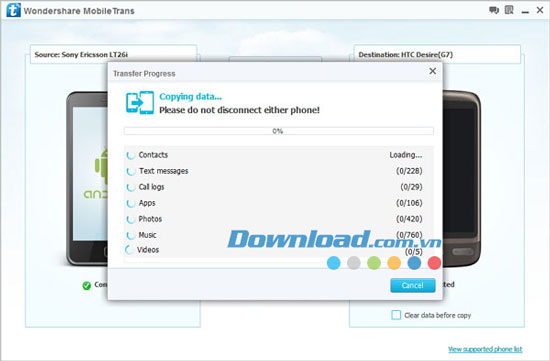Screen dimensions: 550x361
Task: Select the Call logs row label
Action: (151, 187)
